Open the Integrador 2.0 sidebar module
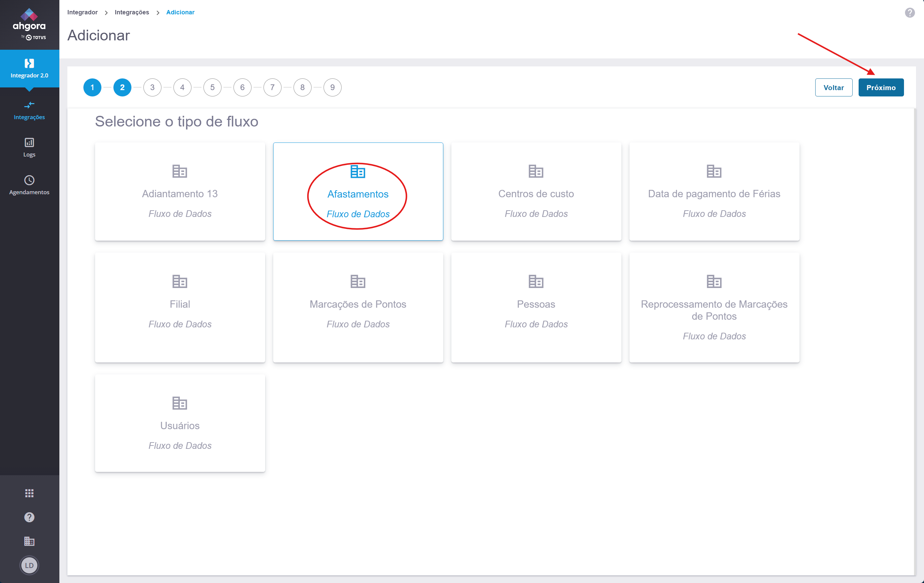The width and height of the screenshot is (924, 583). [29, 68]
